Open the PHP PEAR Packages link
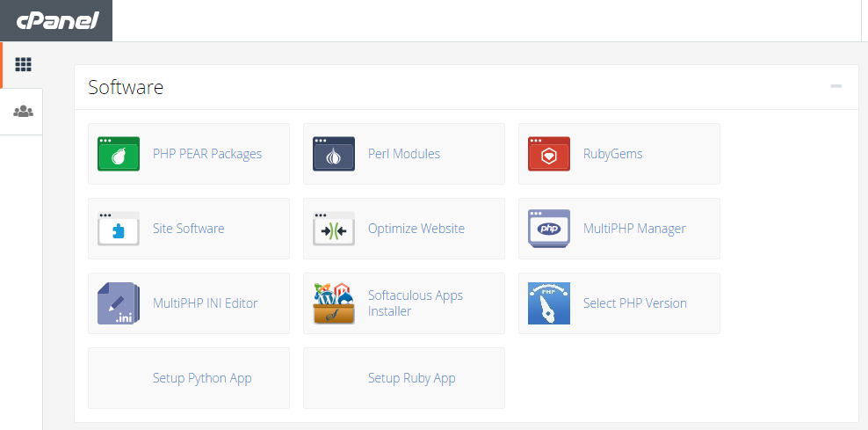The width and height of the screenshot is (868, 430). (x=207, y=154)
